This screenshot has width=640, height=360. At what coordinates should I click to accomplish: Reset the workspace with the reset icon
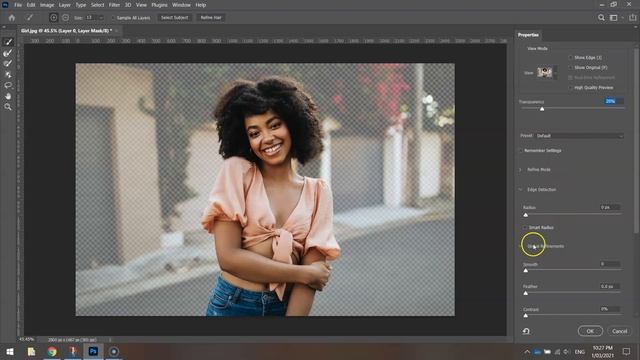click(526, 331)
